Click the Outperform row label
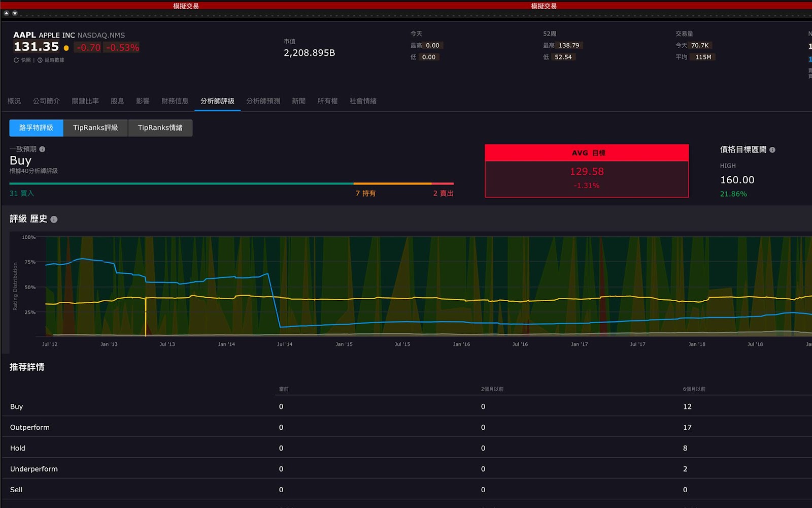 30,428
